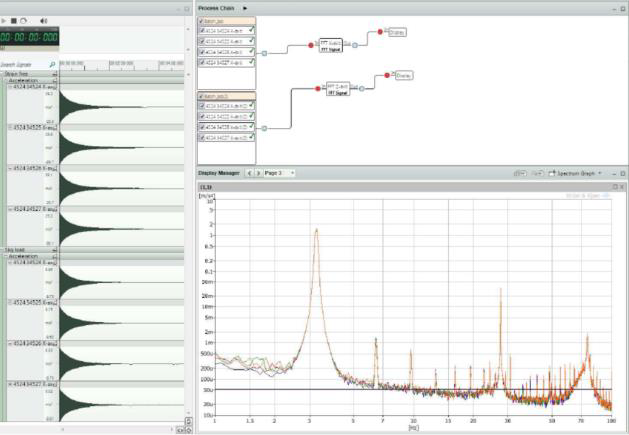Click output port of lower FFT node

pos(362,89)
